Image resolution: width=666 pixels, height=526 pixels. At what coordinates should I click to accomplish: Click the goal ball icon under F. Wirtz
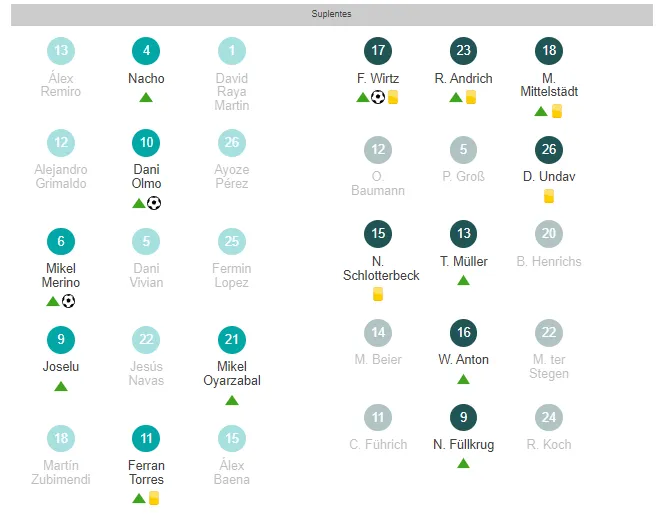pos(378,97)
